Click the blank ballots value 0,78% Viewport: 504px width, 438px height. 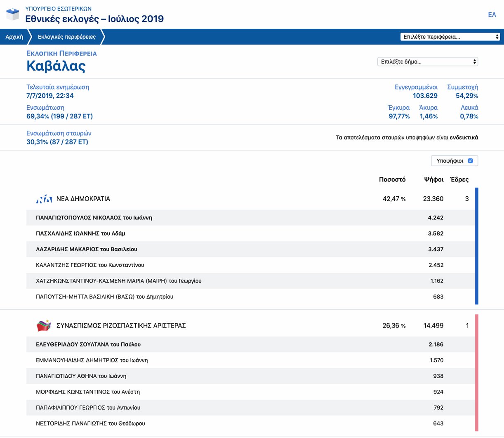tap(469, 116)
